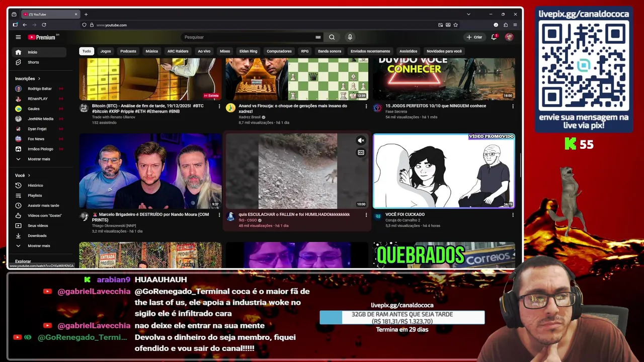Open options for 15 JOGOS PERFEITOS video

point(513,106)
